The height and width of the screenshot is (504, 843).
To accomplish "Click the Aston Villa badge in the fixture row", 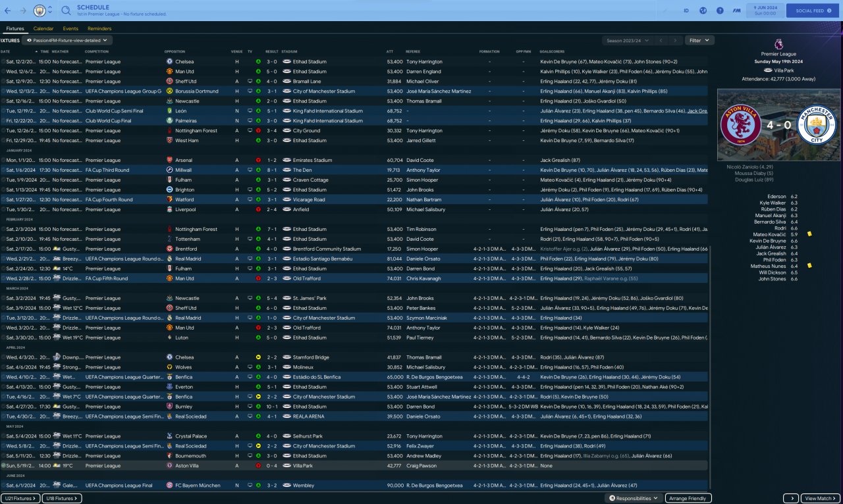I will point(170,466).
